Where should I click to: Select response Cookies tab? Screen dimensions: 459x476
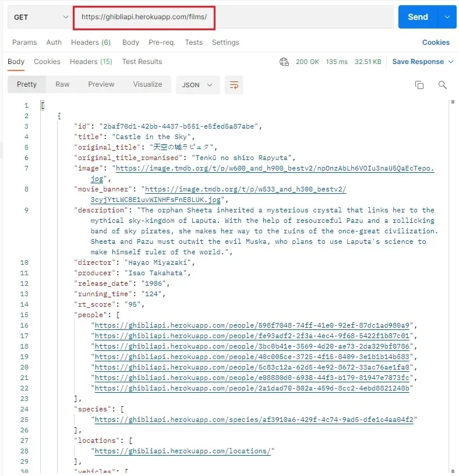click(x=47, y=62)
